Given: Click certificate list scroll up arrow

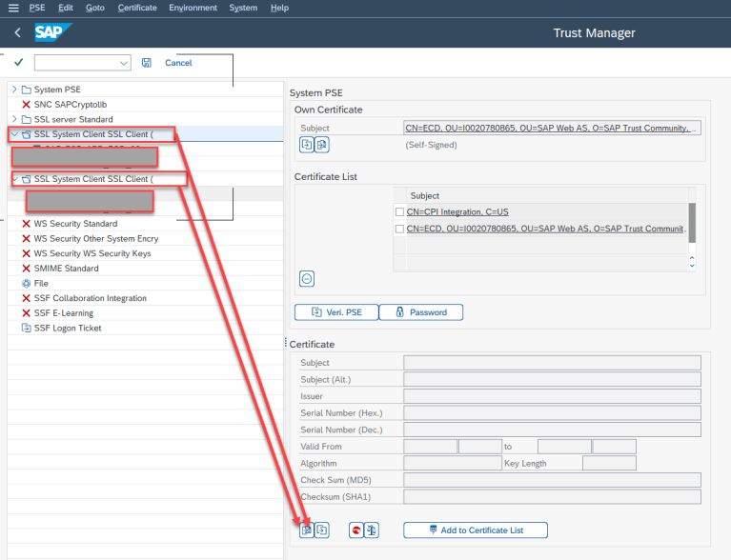Looking at the screenshot, I should coord(692,258).
